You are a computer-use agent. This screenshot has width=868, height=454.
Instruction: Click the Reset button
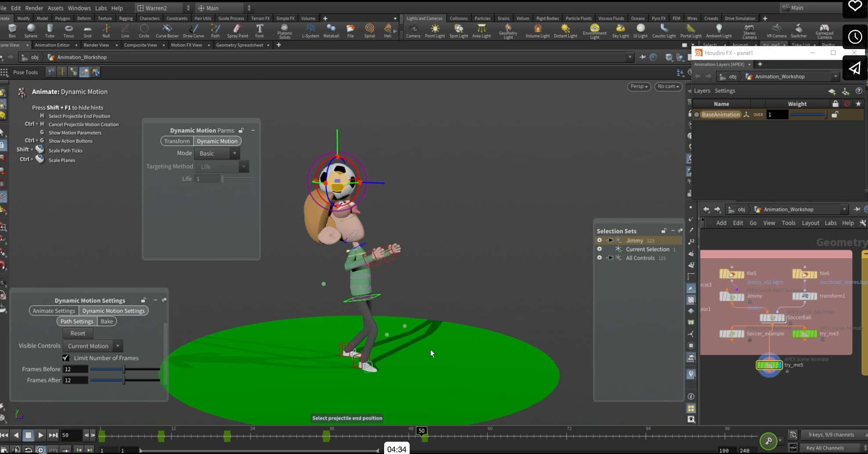[x=78, y=333]
